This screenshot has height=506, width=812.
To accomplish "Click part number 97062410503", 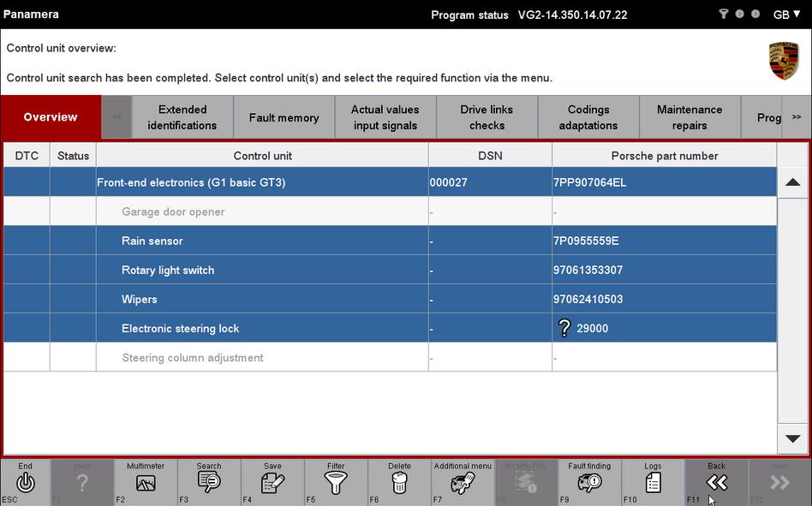I will coord(588,299).
